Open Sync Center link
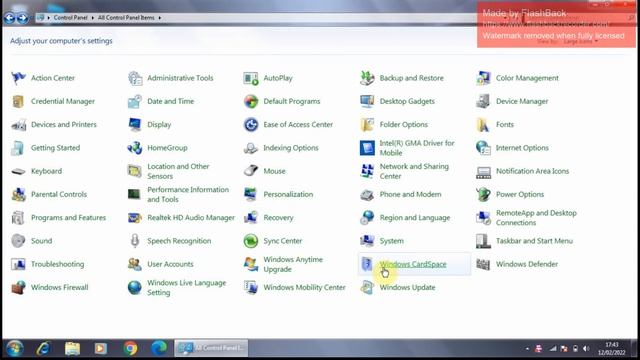This screenshot has height=360, width=640. pyautogui.click(x=282, y=241)
